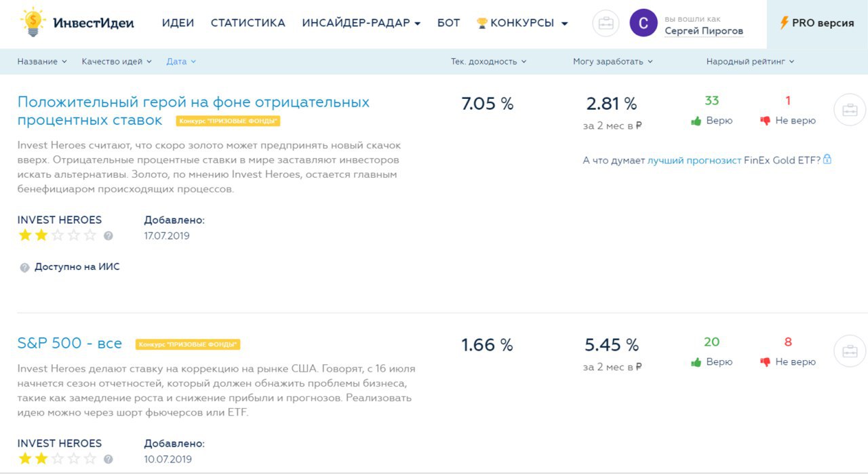Rate gold idea with the fifth star
Screen dimensions: 868x474
91,235
